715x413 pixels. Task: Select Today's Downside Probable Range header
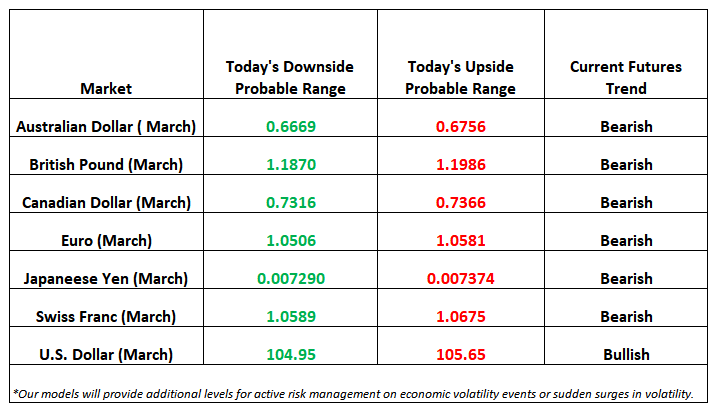click(290, 77)
